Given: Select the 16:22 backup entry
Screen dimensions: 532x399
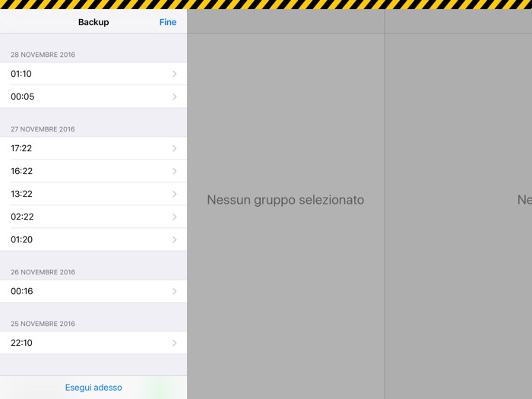Looking at the screenshot, I should [x=93, y=171].
